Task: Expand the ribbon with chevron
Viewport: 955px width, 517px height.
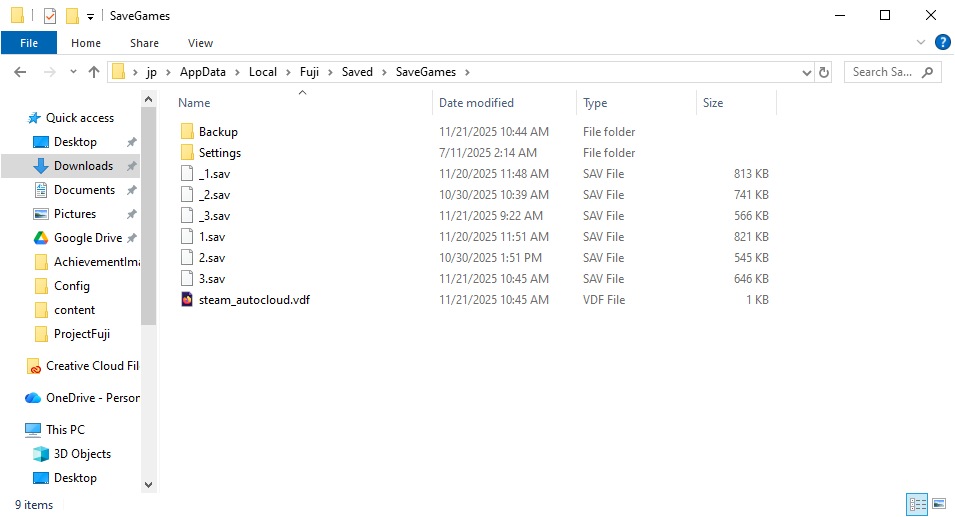Action: coord(921,43)
